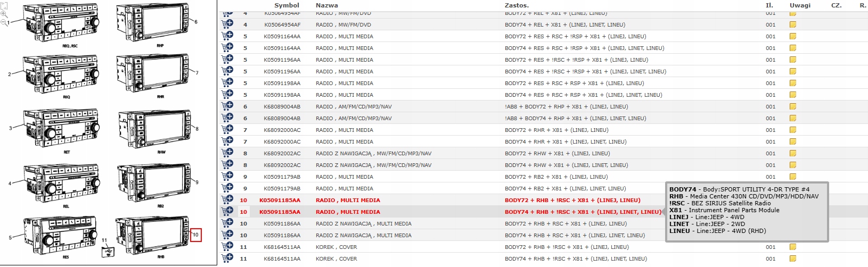Open the note icon for K05091196AA BODY74 row

(792, 71)
